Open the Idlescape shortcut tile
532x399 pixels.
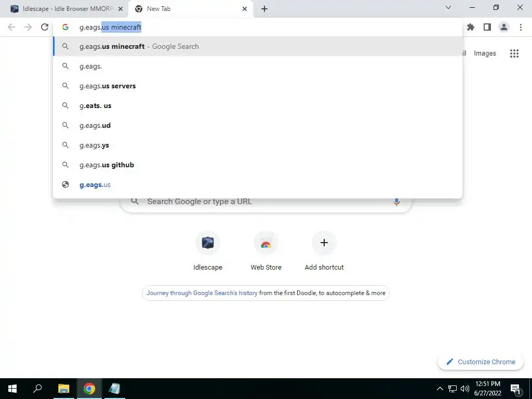coord(208,251)
